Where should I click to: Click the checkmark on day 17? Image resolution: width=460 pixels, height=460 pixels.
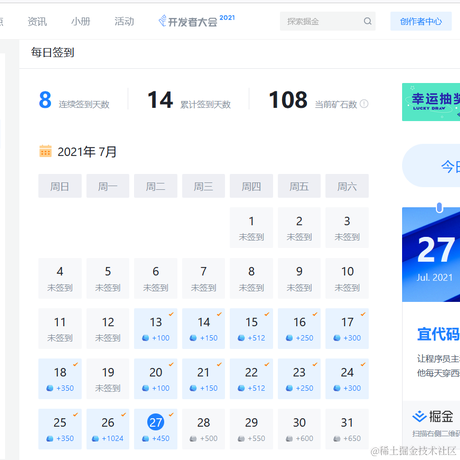point(363,314)
